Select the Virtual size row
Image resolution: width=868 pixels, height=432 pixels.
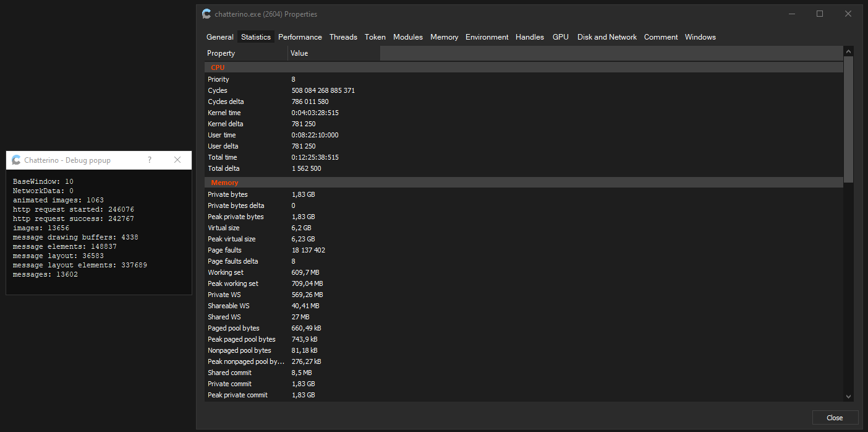coord(524,228)
